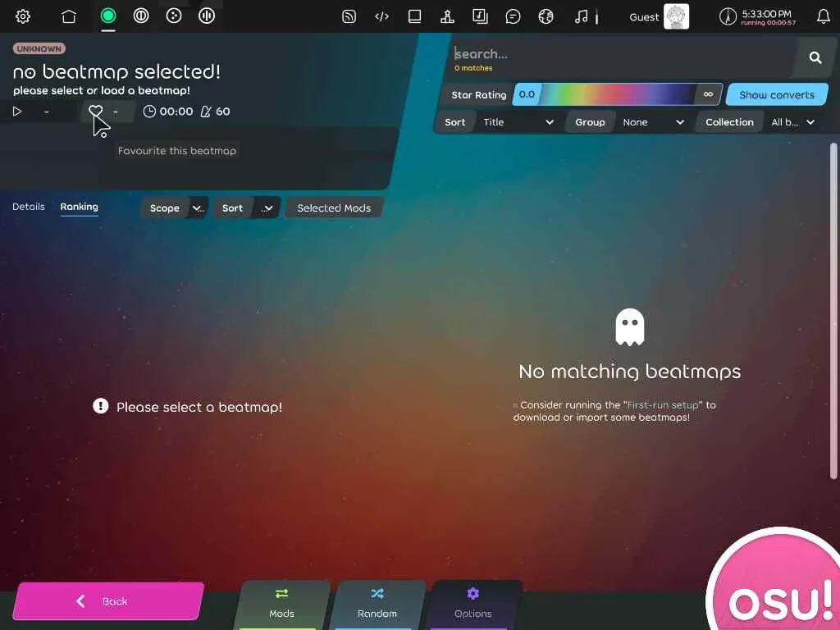Click the clock showing 5:33:00 PM
840x630 pixels.
tap(766, 14)
